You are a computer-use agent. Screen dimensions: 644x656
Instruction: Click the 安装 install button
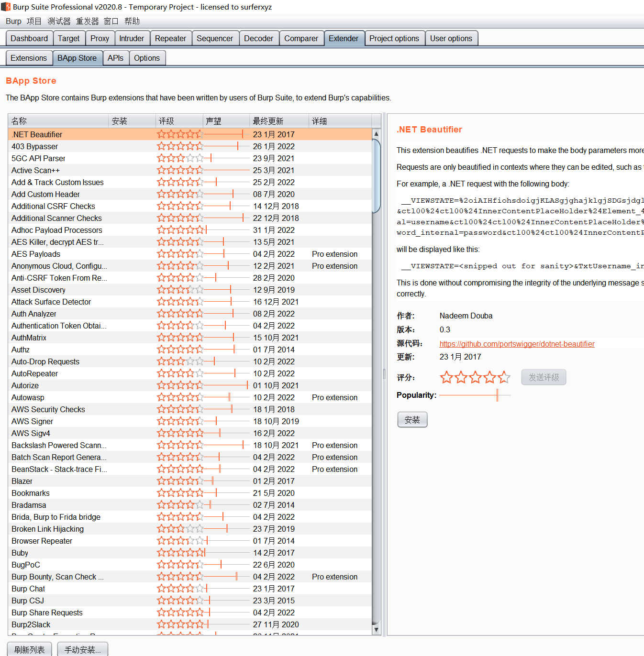click(x=412, y=420)
